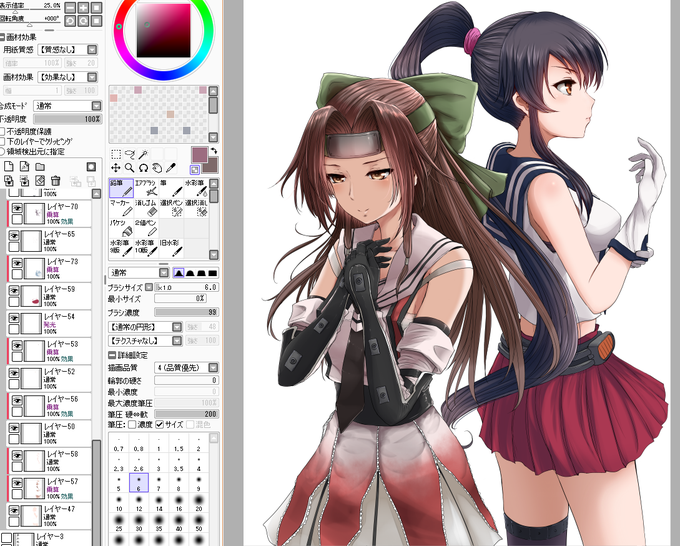Viewport: 680px width, 546px height.
Task: Select layer レイヤー52 in the list
Action: click(49, 378)
